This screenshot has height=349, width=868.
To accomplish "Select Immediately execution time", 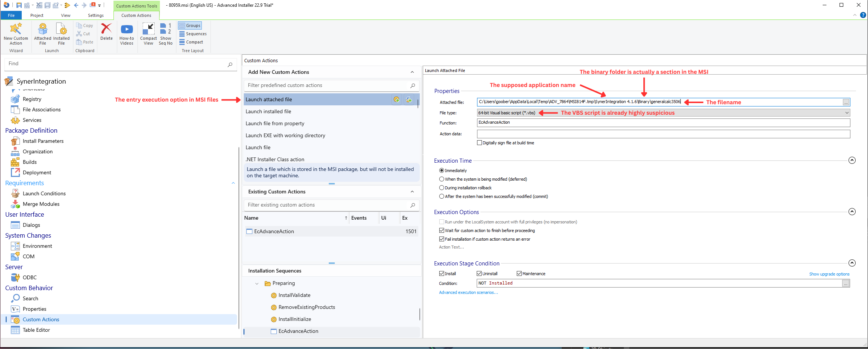I will pyautogui.click(x=441, y=171).
